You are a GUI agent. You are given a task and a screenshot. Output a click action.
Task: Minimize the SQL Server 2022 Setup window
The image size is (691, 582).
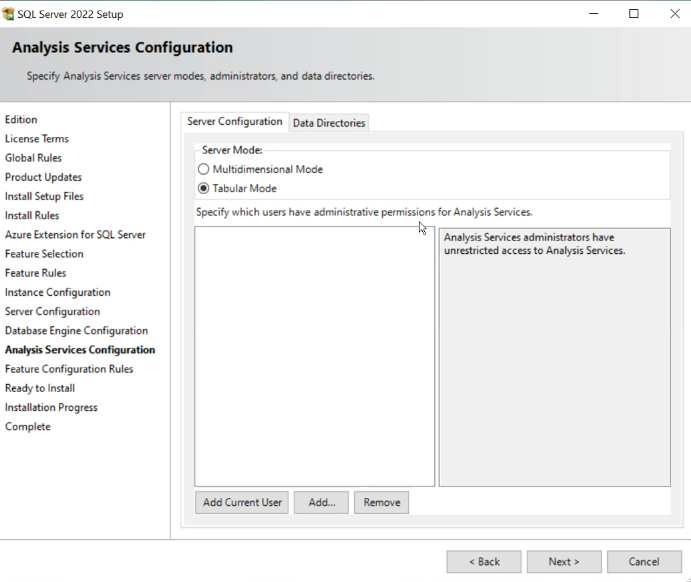[x=594, y=14]
